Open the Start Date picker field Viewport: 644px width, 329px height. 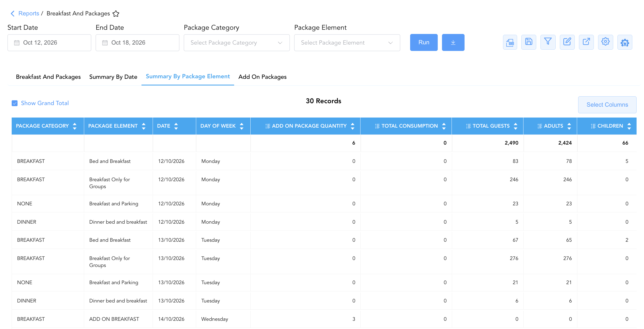pyautogui.click(x=49, y=43)
